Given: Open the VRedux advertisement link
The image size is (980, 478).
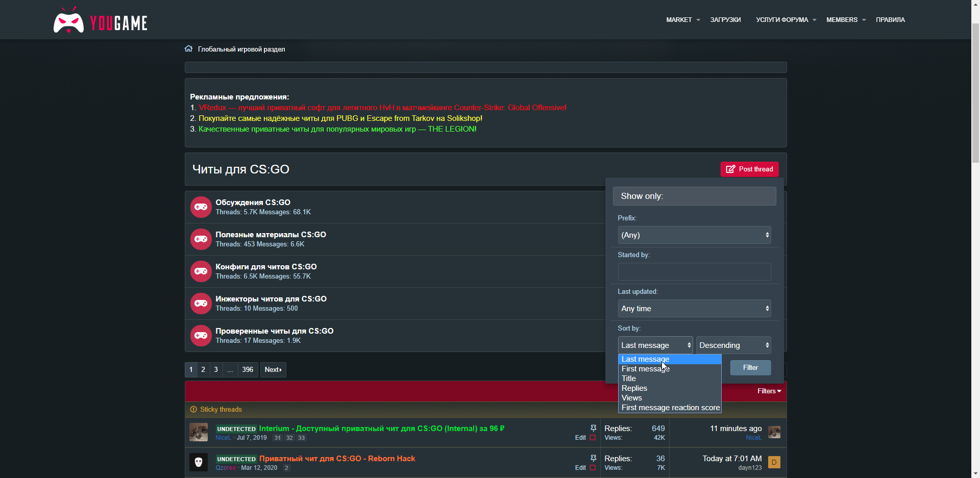Looking at the screenshot, I should pyautogui.click(x=382, y=108).
